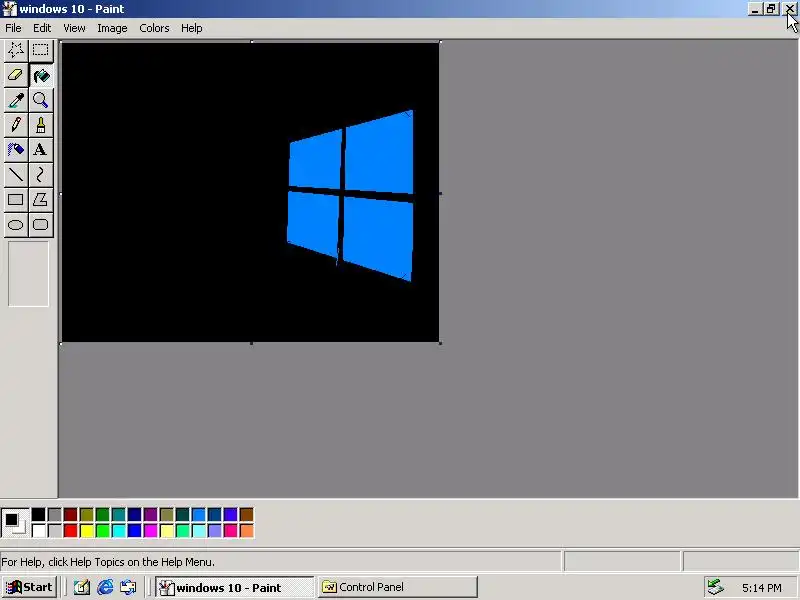The height and width of the screenshot is (600, 800).
Task: Open the Edit menu
Action: click(x=42, y=28)
